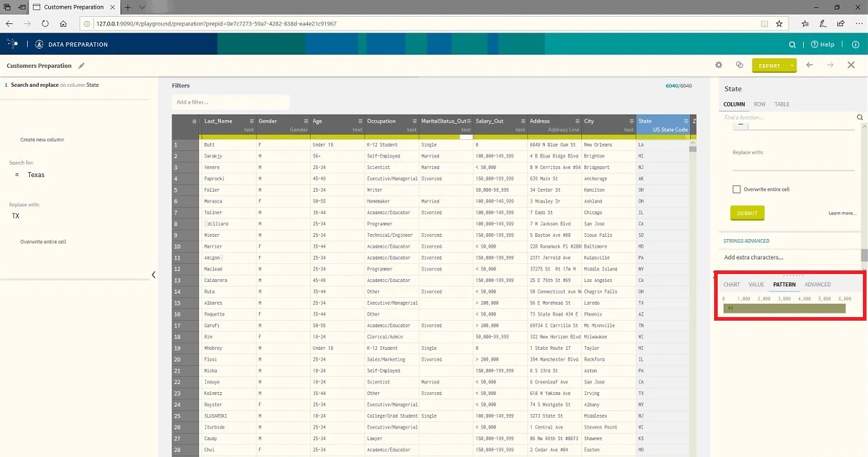This screenshot has width=868, height=457.
Task: Refresh the page in the browser
Action: click(44, 24)
